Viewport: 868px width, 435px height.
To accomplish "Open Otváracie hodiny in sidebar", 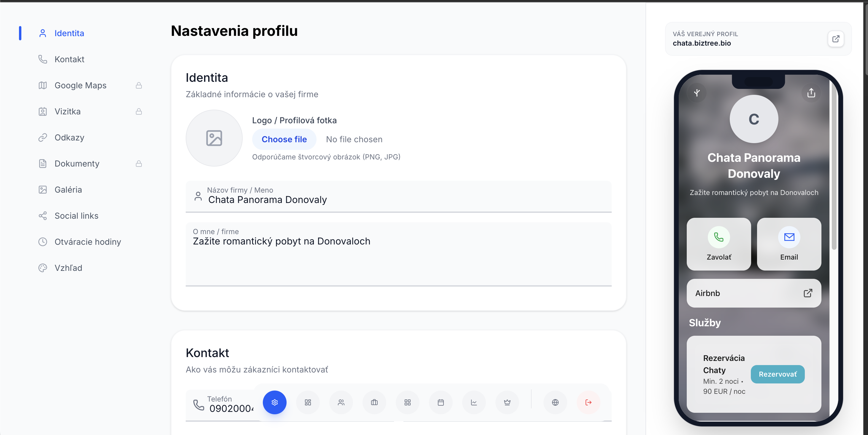I will click(x=88, y=242).
